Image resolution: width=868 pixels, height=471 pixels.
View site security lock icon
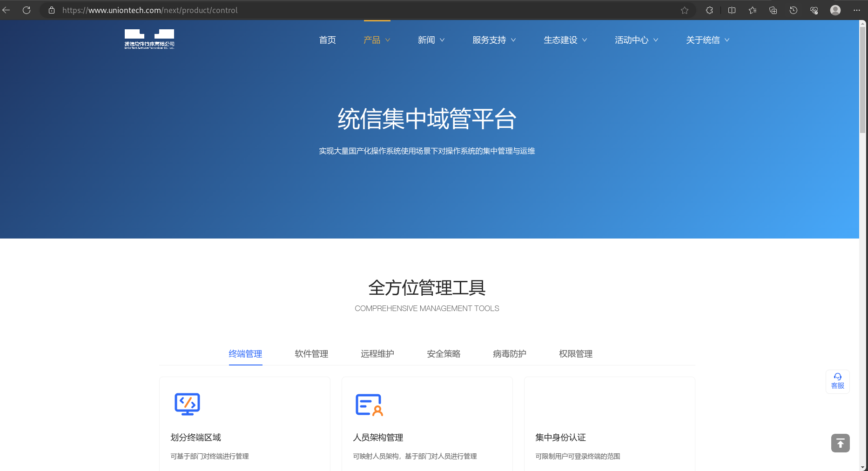[x=52, y=10]
